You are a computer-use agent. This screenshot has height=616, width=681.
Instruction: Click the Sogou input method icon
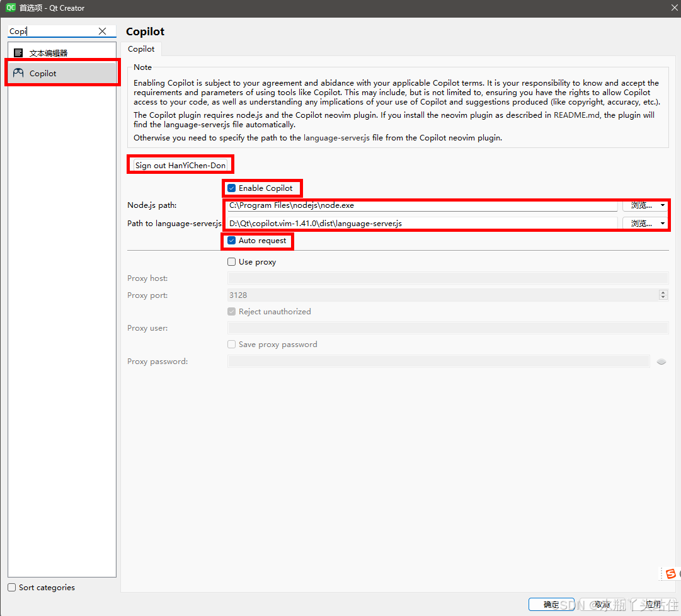[670, 574]
